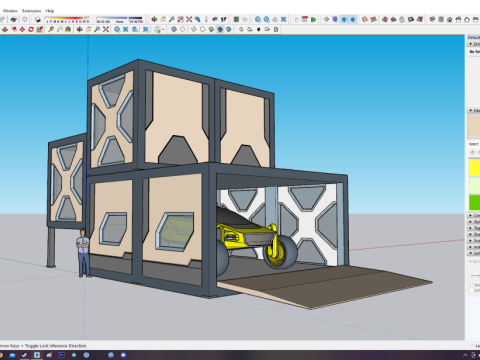Select the Position Camera tool
The image size is (480, 360).
point(206,19)
